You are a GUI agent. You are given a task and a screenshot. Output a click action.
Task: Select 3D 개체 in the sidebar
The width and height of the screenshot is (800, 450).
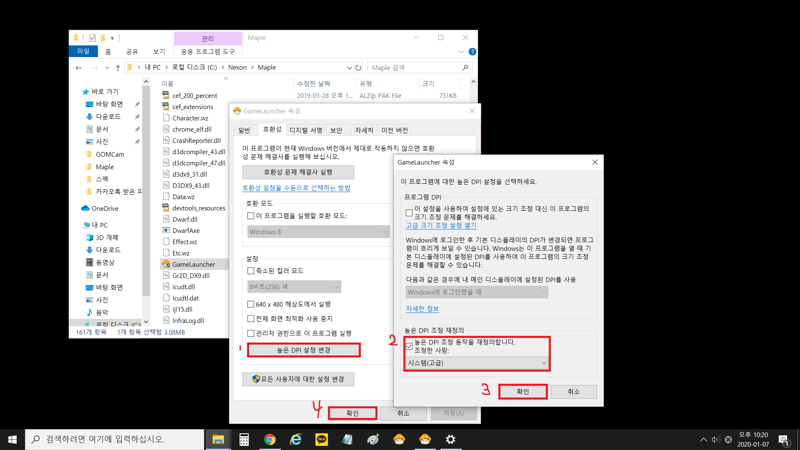click(102, 237)
